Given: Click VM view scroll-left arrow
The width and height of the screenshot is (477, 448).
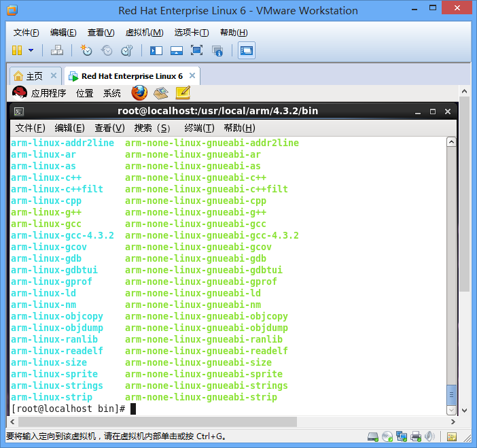Looking at the screenshot, I should (x=12, y=421).
